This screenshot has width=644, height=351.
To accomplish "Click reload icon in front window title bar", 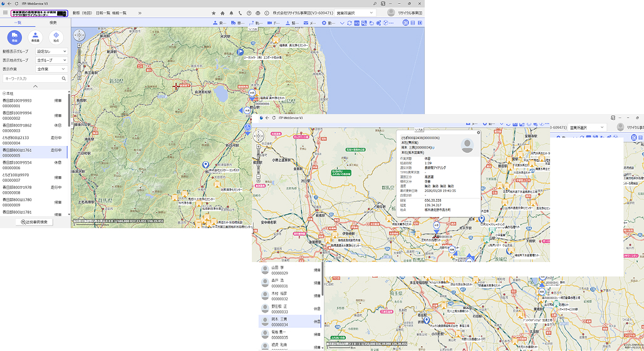I will coord(274,118).
